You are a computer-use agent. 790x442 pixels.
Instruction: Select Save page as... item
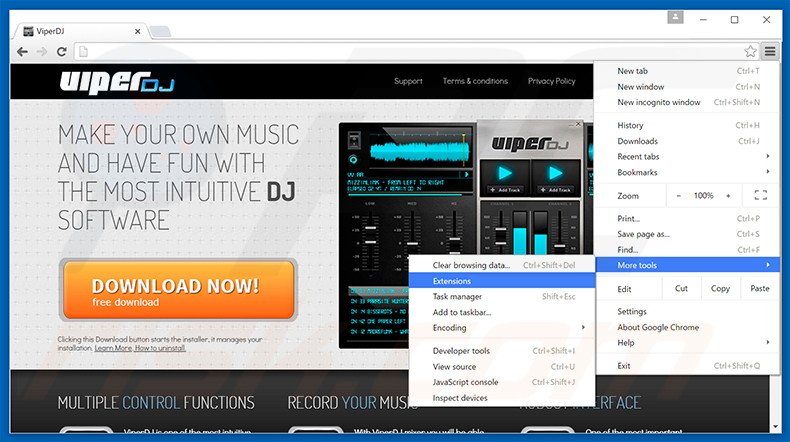pos(687,234)
